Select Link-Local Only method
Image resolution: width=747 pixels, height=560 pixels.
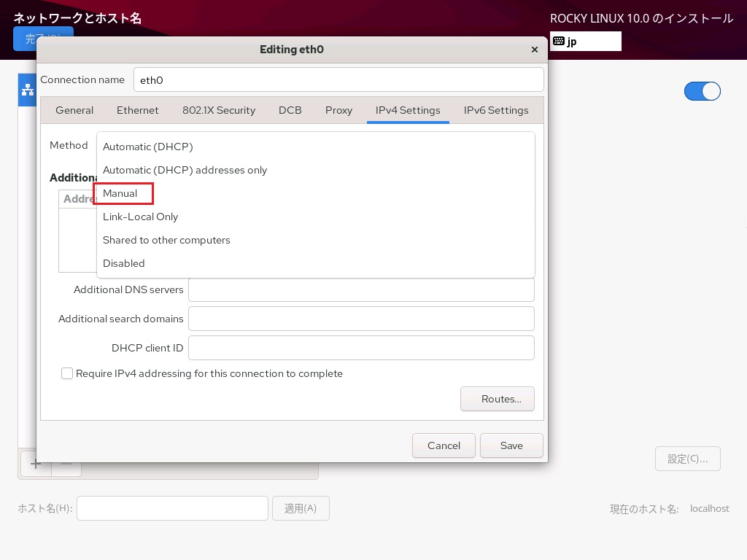pyautogui.click(x=140, y=217)
